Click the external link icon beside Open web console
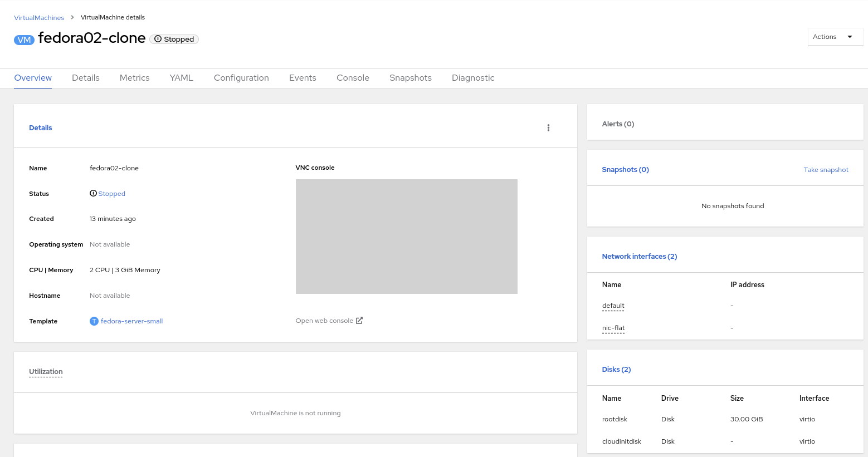Viewport: 868px width, 457px height. [x=359, y=321]
